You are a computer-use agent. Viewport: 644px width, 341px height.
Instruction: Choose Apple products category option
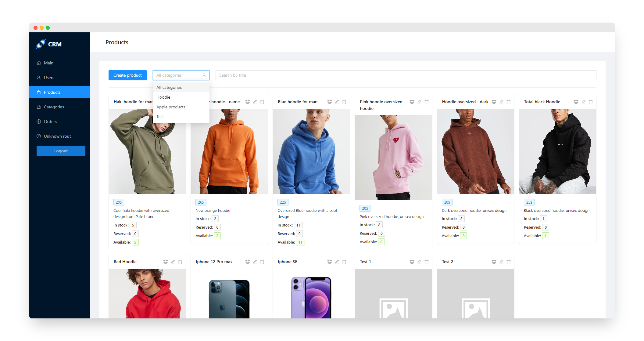point(171,107)
